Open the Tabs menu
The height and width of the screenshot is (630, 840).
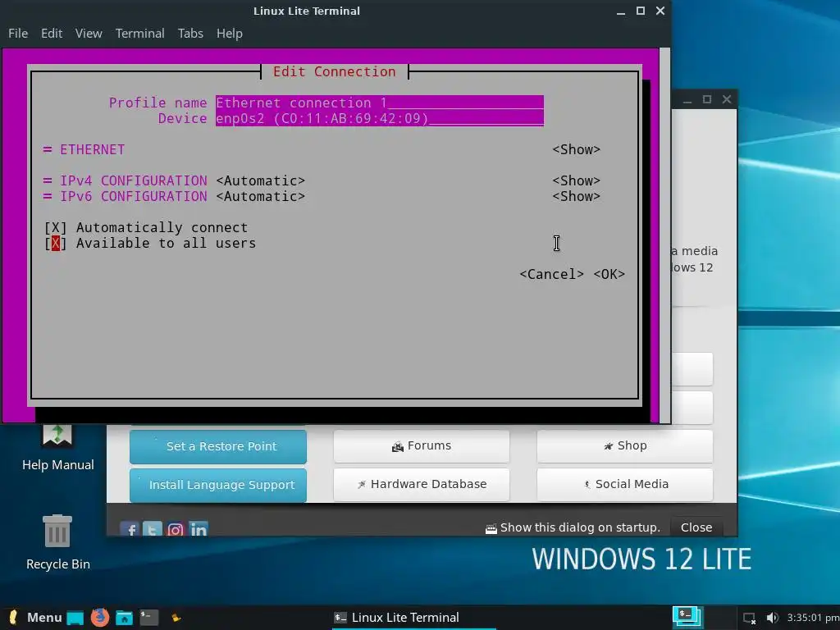(x=190, y=33)
